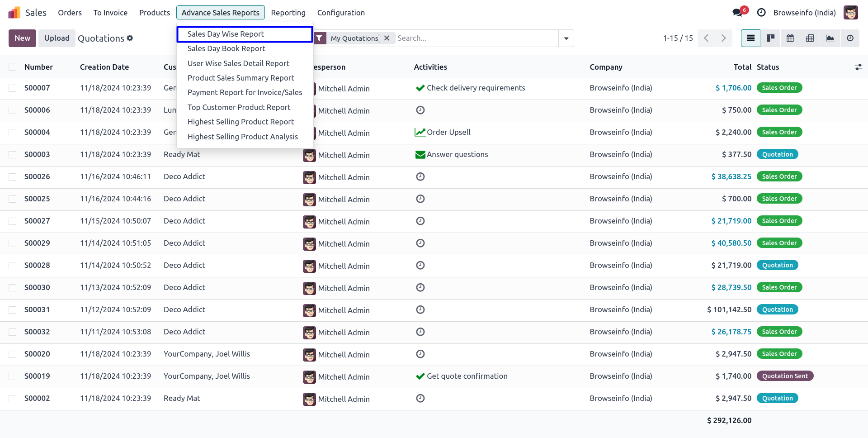The height and width of the screenshot is (438, 868).
Task: Open the Configuration menu
Action: tap(341, 13)
